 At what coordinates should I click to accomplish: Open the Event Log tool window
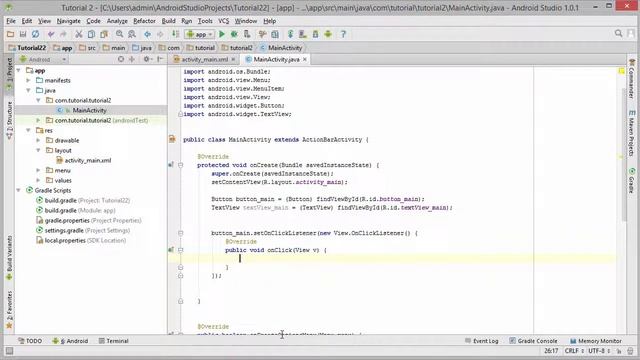[x=482, y=341]
